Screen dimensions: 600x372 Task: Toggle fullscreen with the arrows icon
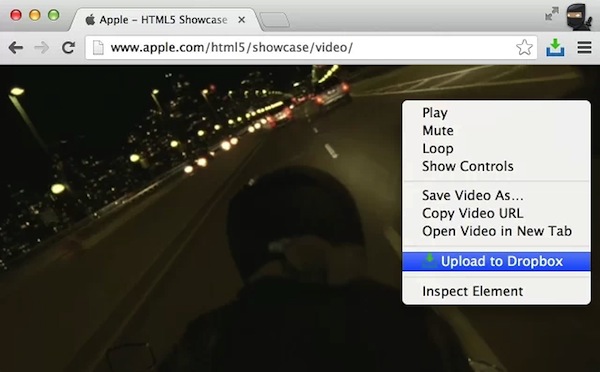pos(552,14)
